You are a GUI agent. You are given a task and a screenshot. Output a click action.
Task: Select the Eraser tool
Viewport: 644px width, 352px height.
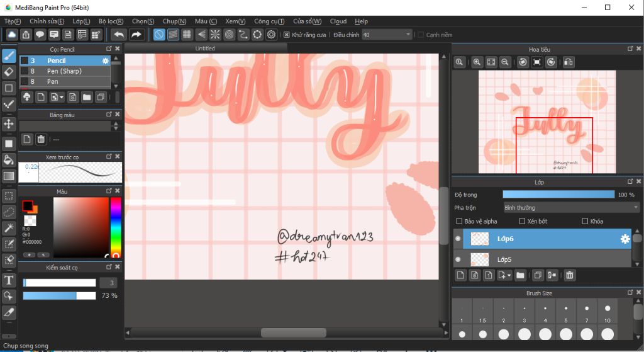(x=9, y=72)
